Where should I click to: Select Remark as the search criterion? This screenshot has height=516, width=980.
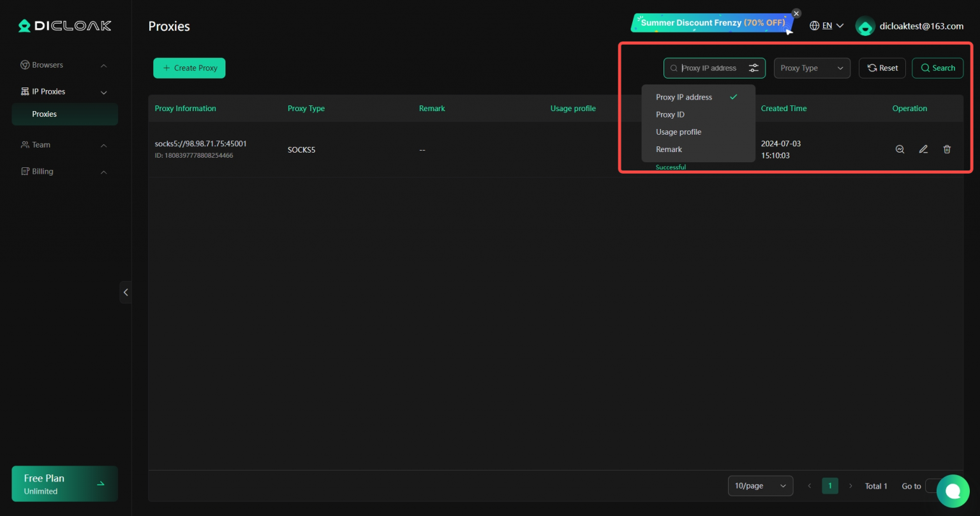(x=669, y=149)
